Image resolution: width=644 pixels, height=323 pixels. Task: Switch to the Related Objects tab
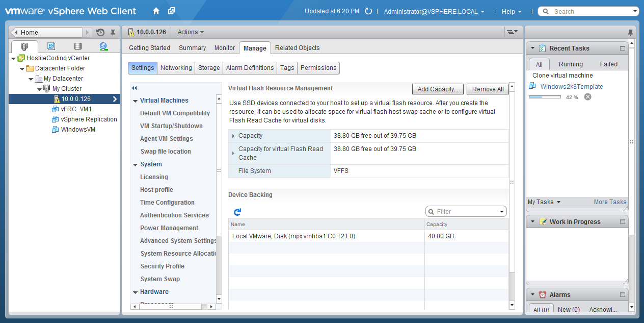[298, 48]
